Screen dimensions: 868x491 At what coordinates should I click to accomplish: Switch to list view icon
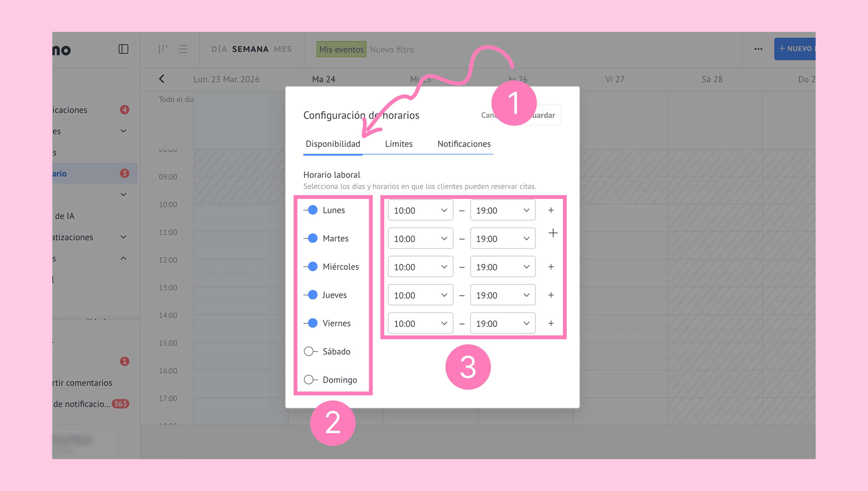(x=183, y=49)
